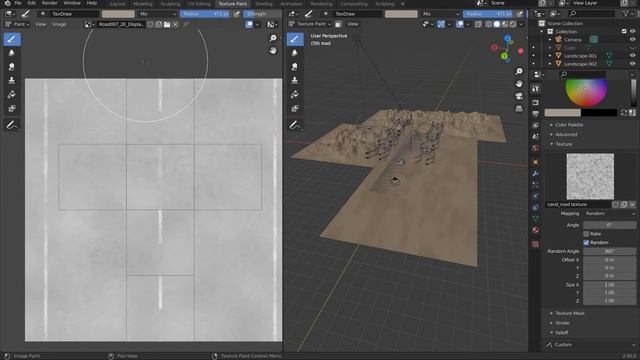Screen dimensions: 640x360
Task: Open the View menu in the 3D viewport header
Action: [x=353, y=24]
